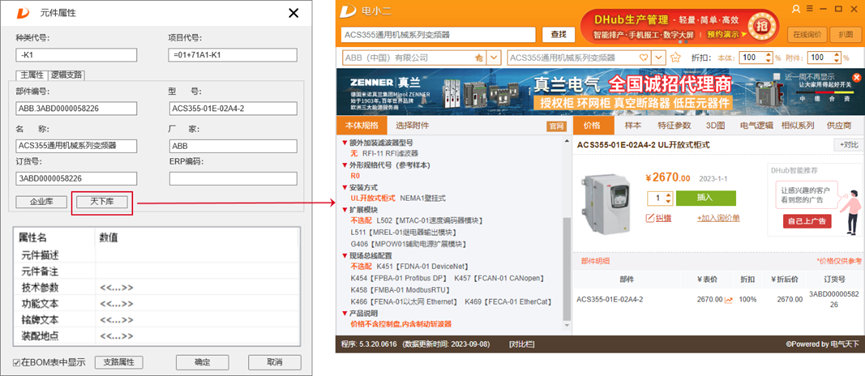Click the vertical scrollbar of the spec list
This screenshot has height=376, width=865.
(x=567, y=268)
